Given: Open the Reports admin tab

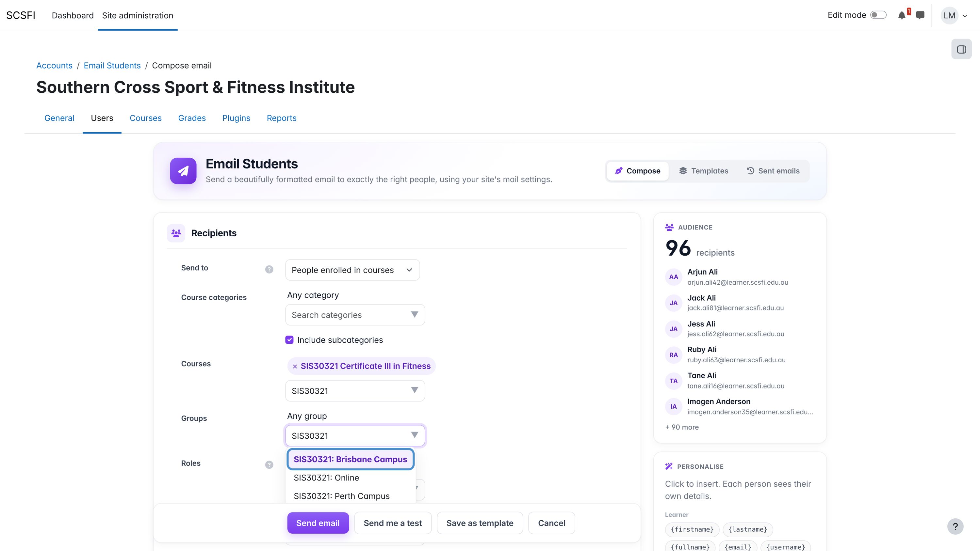Looking at the screenshot, I should tap(282, 118).
